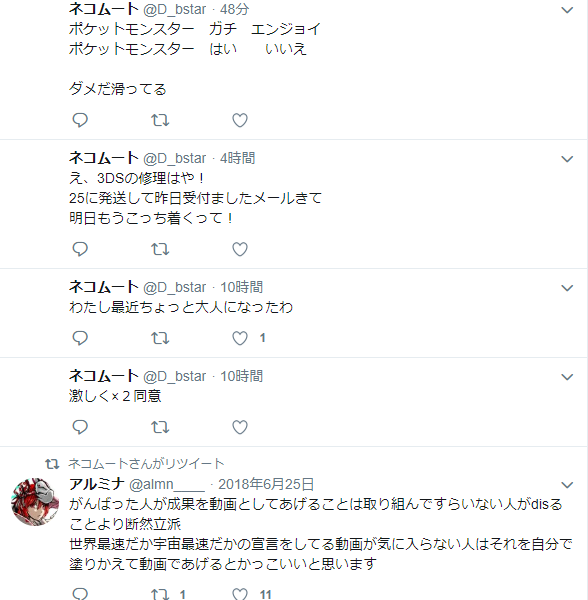This screenshot has width=588, height=600.
Task: Like the 大人になったわ tweet
Action: [240, 338]
